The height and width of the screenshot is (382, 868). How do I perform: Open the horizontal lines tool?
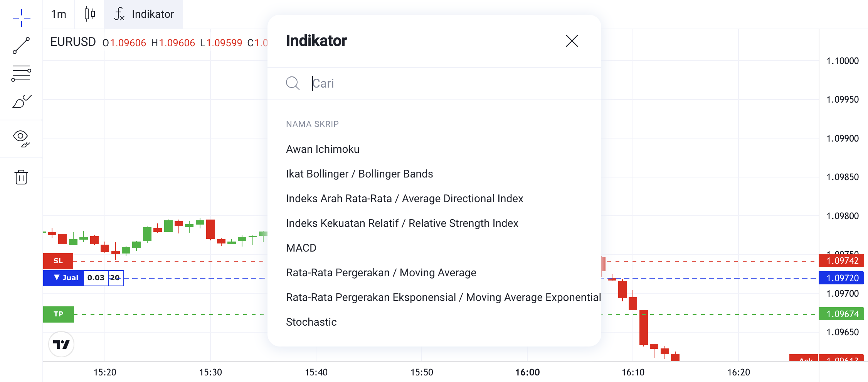22,73
